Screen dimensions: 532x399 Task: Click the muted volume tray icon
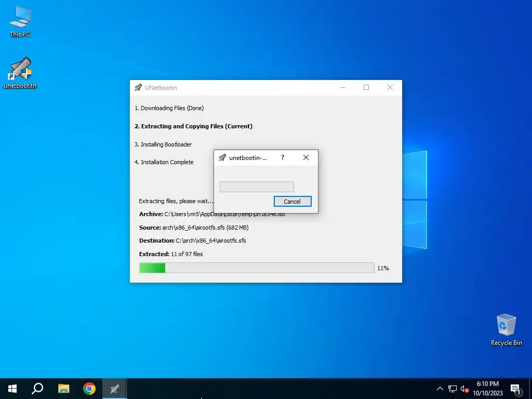click(464, 389)
